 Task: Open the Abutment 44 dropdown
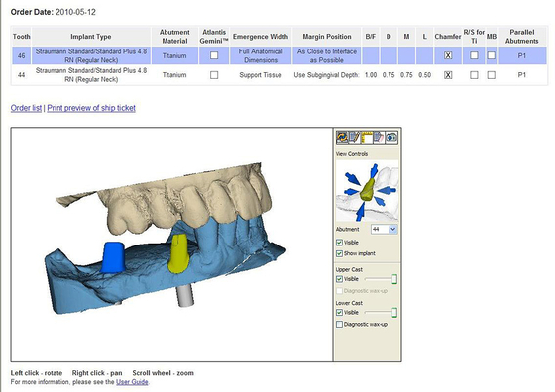tap(385, 229)
